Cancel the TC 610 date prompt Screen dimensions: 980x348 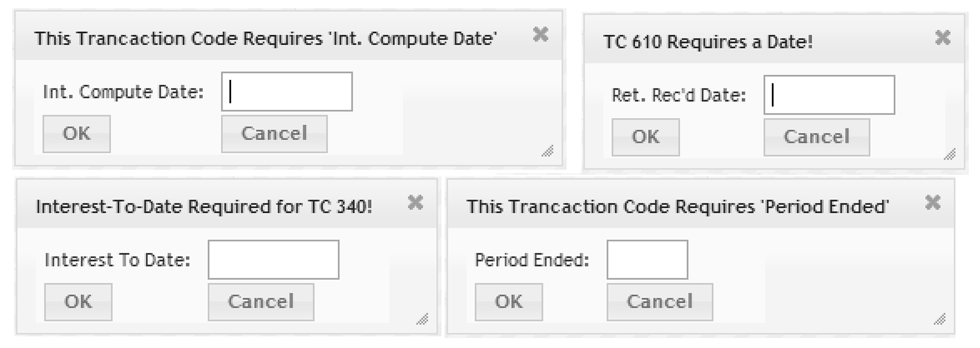tap(816, 137)
